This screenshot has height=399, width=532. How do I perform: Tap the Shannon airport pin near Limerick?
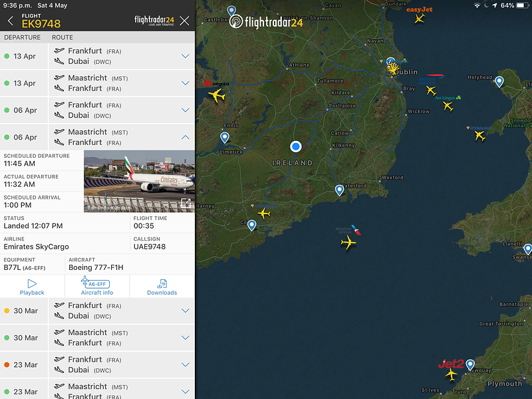pos(225,138)
